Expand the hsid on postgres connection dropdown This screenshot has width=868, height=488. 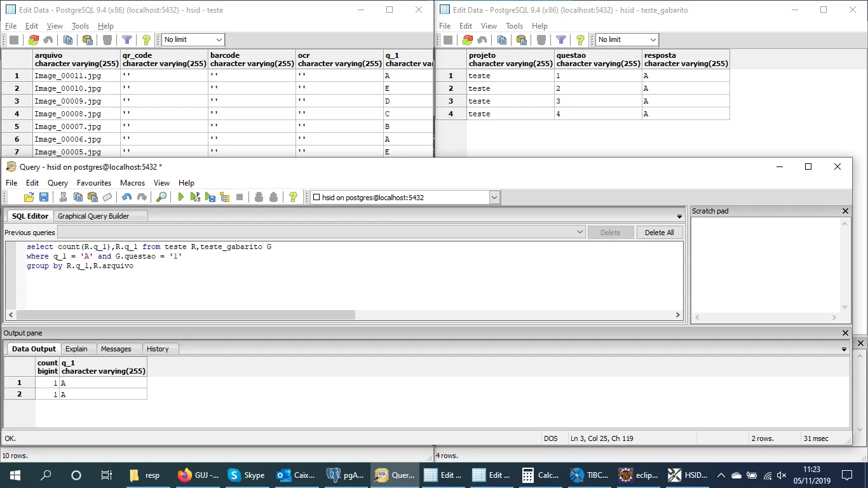click(494, 198)
